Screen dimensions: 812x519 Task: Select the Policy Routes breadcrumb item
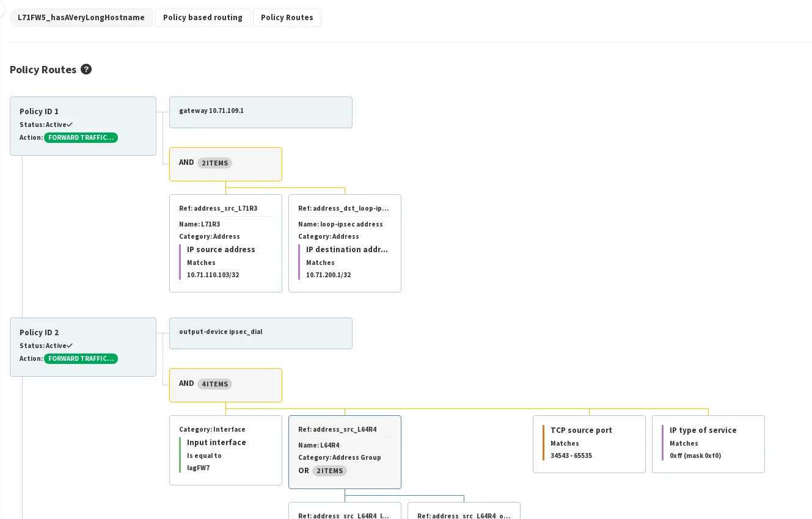[x=287, y=18]
